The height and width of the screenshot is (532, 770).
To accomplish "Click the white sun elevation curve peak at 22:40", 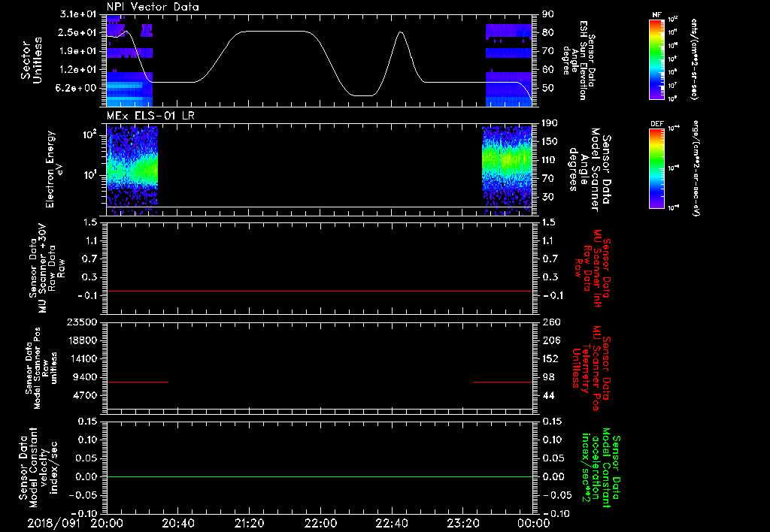I will (401, 32).
